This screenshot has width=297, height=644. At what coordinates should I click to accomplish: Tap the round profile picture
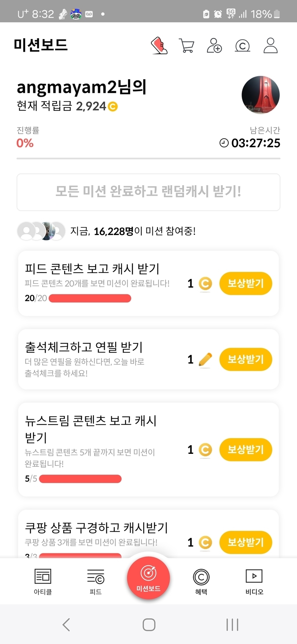coord(261,95)
